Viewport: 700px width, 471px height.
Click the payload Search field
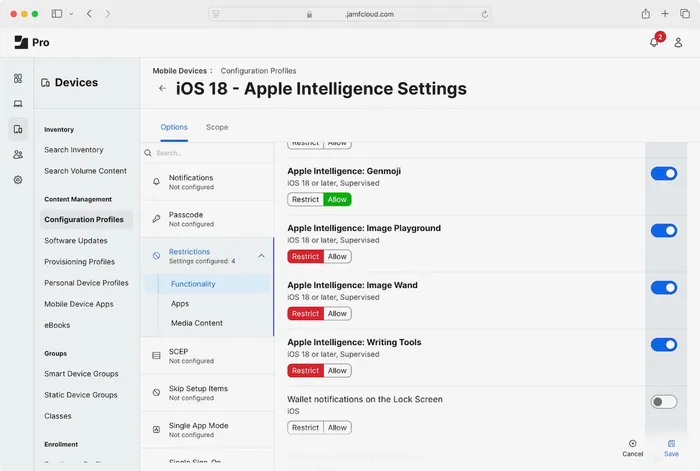(x=208, y=153)
